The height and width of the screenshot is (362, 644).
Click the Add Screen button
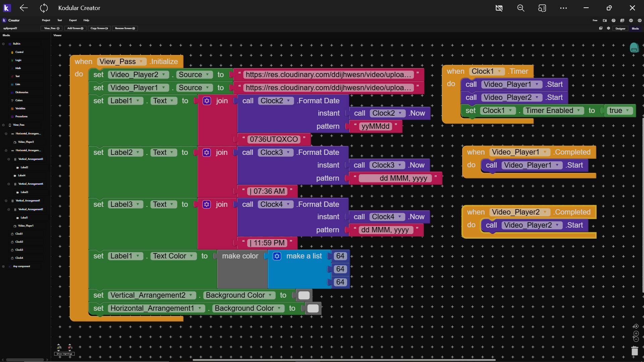point(75,28)
